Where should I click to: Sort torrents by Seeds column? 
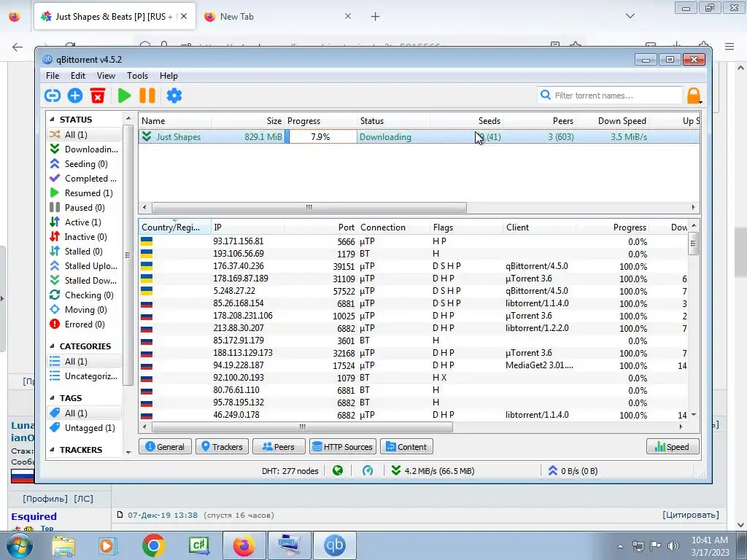coord(467,121)
